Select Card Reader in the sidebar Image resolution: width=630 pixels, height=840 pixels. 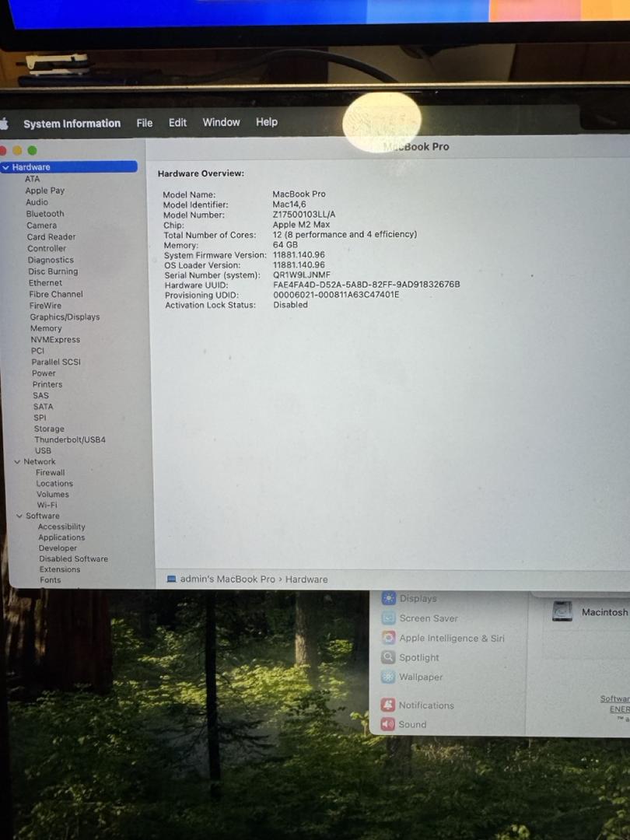(51, 236)
